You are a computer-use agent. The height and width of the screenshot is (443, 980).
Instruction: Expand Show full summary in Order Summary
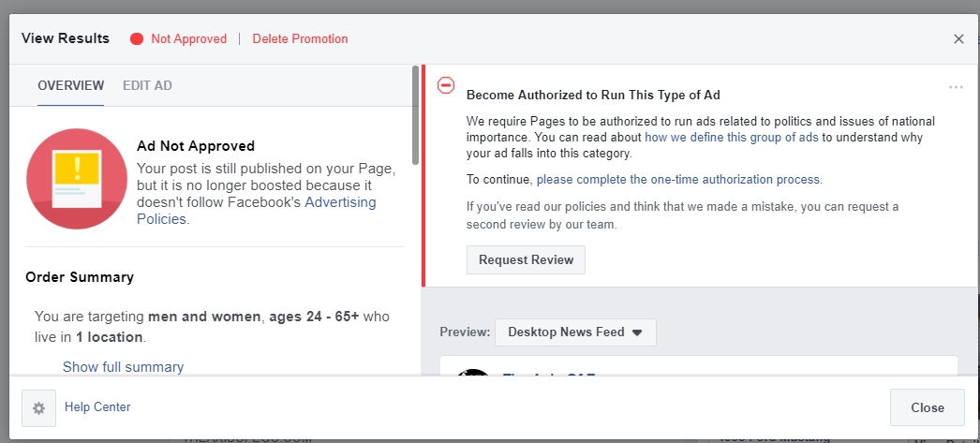(123, 367)
